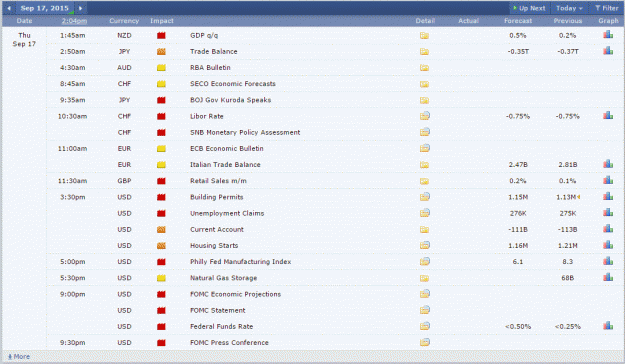Image resolution: width=625 pixels, height=364 pixels.
Task: Open detail folder for Housing Starts
Action: pos(425,245)
